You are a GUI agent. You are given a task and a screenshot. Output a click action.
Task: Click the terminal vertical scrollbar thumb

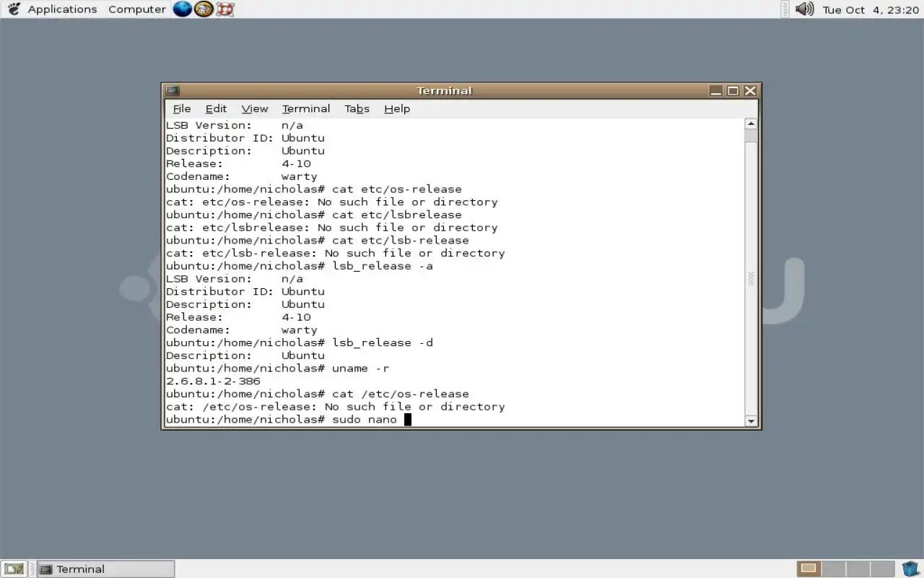coord(751,278)
